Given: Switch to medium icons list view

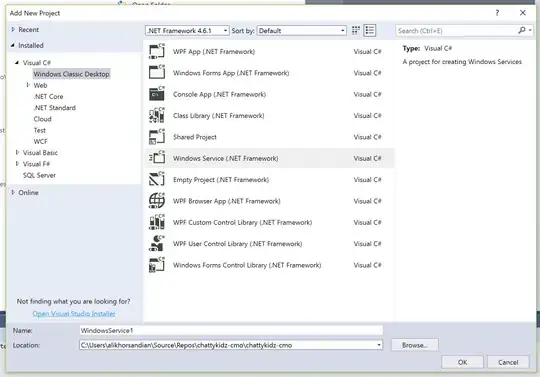Looking at the screenshot, I should (370, 31).
